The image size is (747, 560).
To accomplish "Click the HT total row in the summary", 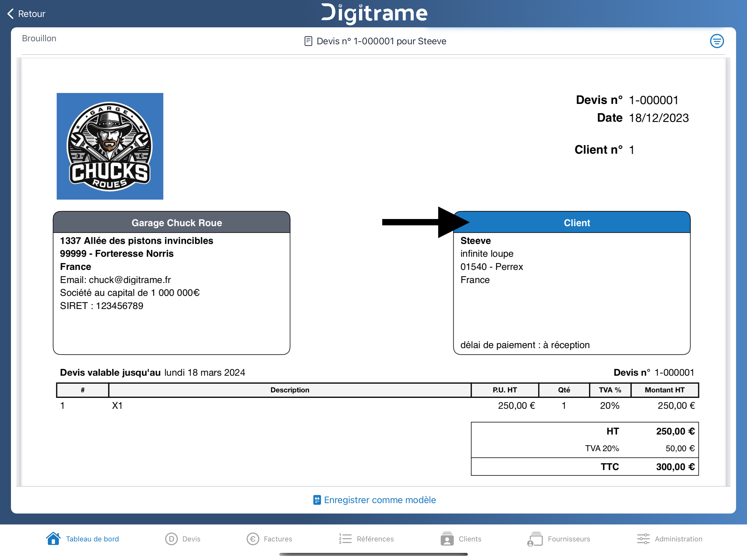I will click(585, 431).
